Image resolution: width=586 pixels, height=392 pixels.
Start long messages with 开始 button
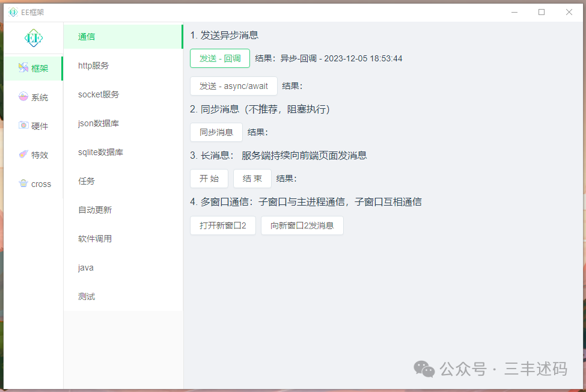click(x=209, y=179)
